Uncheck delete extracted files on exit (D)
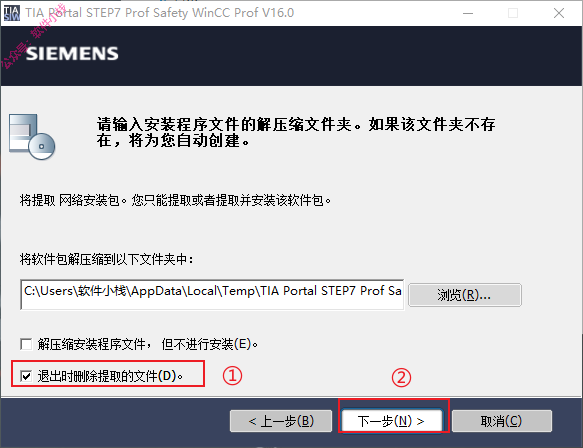The image size is (583, 448). coord(26,376)
